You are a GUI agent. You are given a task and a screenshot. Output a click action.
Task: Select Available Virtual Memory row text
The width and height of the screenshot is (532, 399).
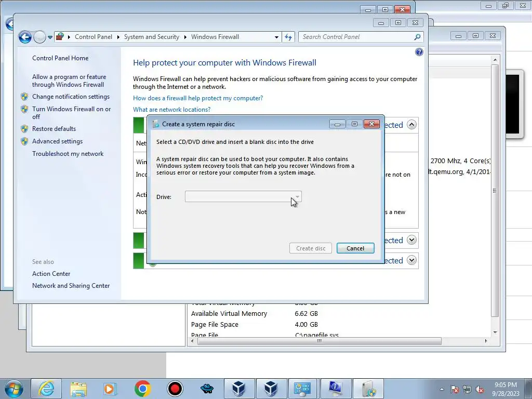pos(229,313)
